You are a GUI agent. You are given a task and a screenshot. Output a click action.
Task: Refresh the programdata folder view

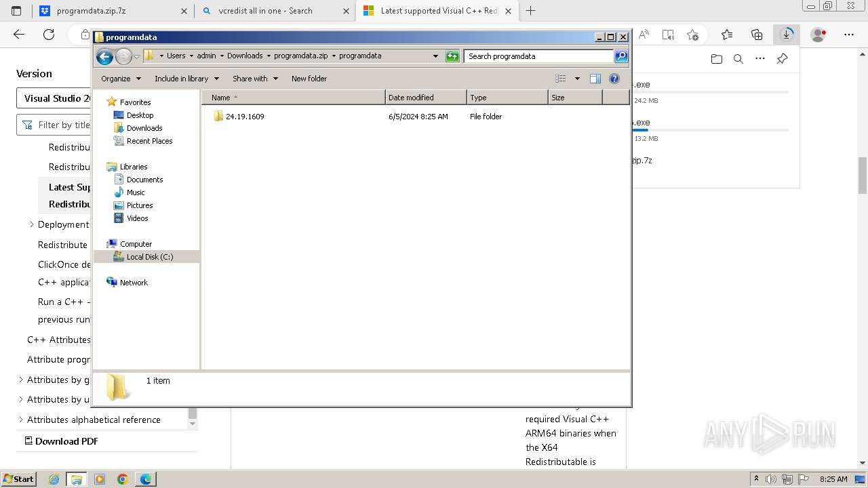pyautogui.click(x=452, y=56)
